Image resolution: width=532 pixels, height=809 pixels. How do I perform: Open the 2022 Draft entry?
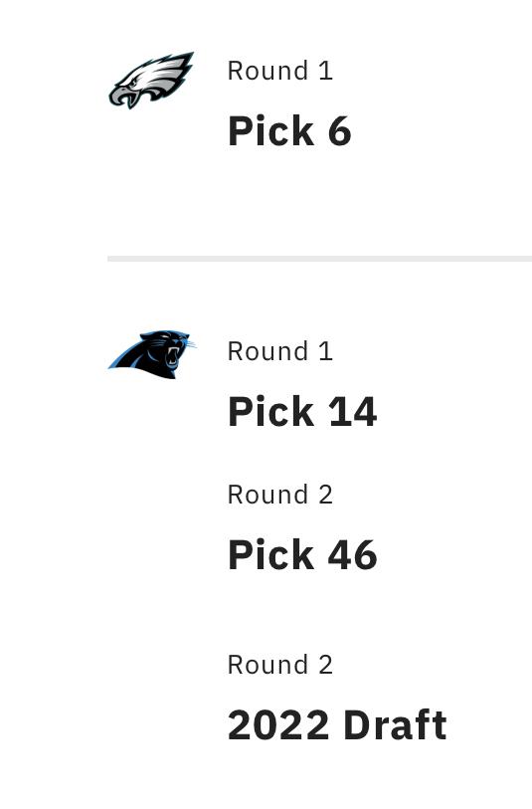coord(337,724)
